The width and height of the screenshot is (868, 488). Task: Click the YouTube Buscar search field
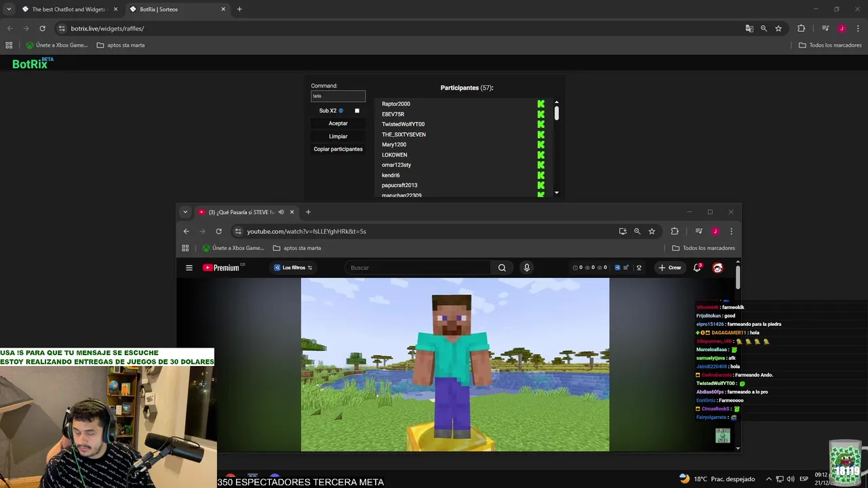tap(417, 268)
